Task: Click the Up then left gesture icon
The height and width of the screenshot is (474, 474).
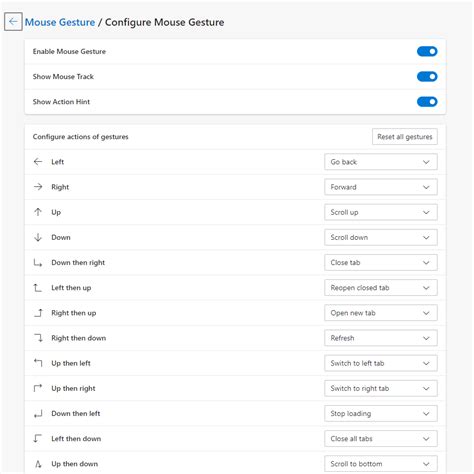Action: click(x=38, y=363)
